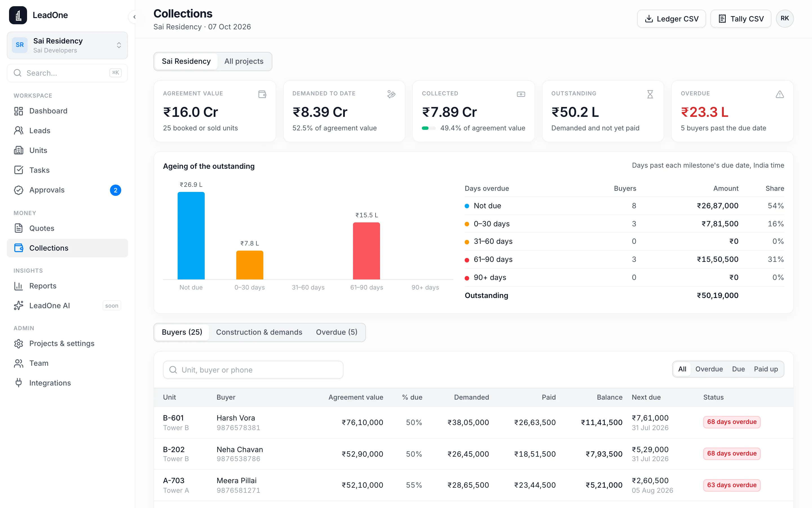Click the Overdue warning triangle icon

(x=780, y=94)
